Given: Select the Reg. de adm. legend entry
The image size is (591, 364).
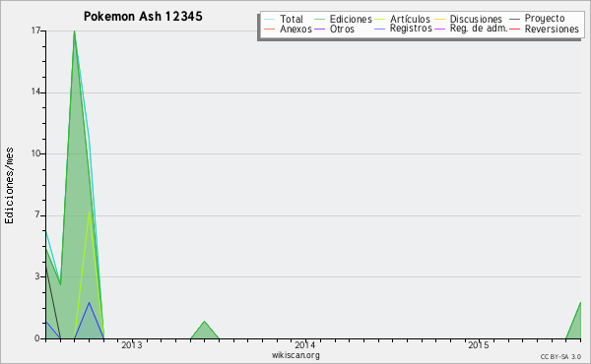Looking at the screenshot, I should coord(471,29).
